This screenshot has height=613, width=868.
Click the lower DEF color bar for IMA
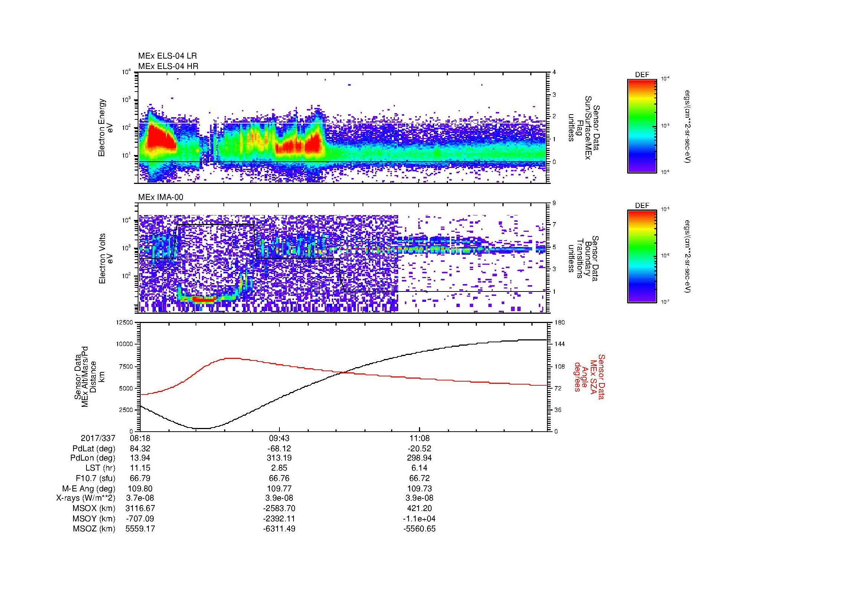coord(642,257)
